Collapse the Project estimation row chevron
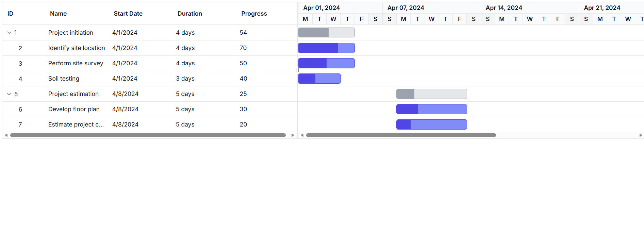The width and height of the screenshot is (644, 252). (x=9, y=94)
